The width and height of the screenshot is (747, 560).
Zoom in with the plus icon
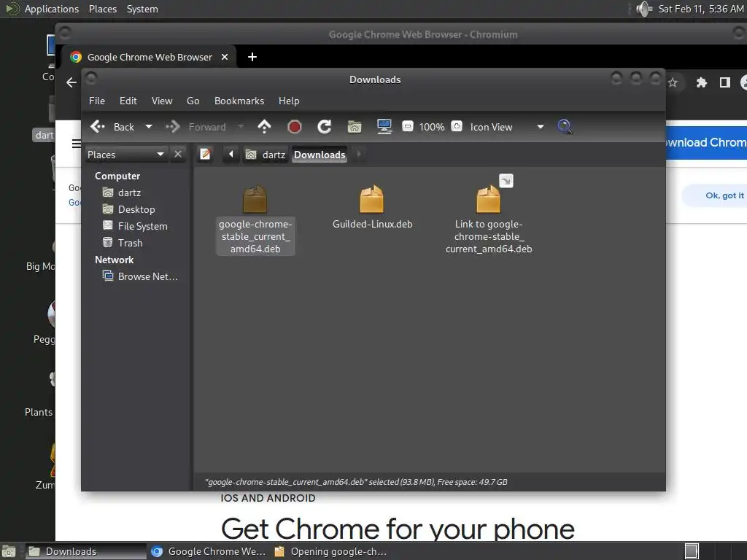pyautogui.click(x=457, y=127)
